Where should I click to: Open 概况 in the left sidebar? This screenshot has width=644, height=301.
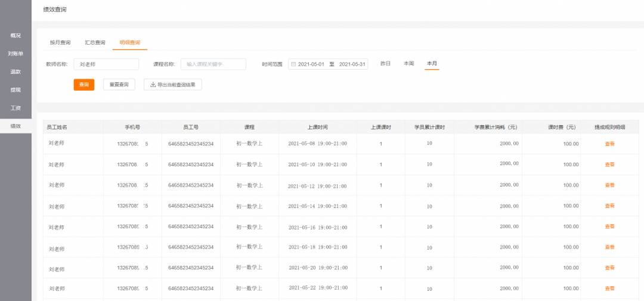[x=16, y=36]
